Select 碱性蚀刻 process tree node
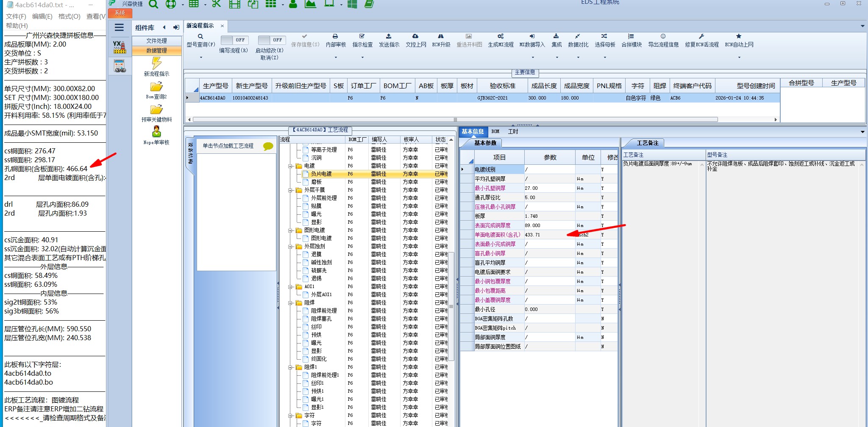868x427 pixels. (x=321, y=263)
